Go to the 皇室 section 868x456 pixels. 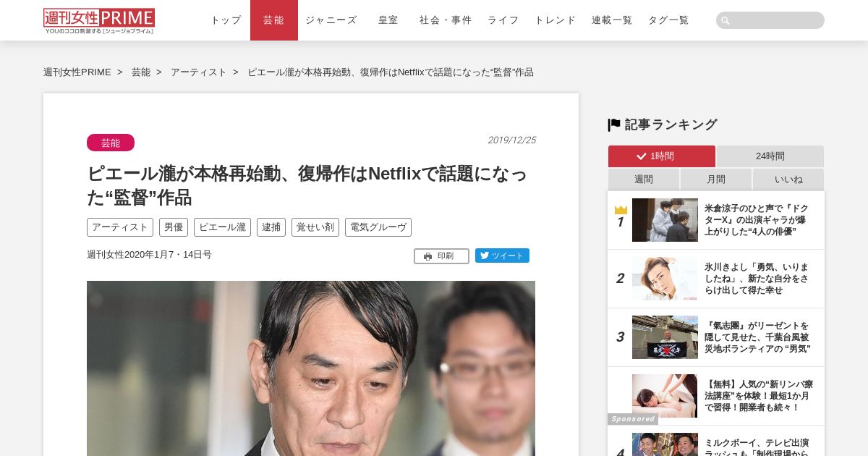(x=388, y=20)
